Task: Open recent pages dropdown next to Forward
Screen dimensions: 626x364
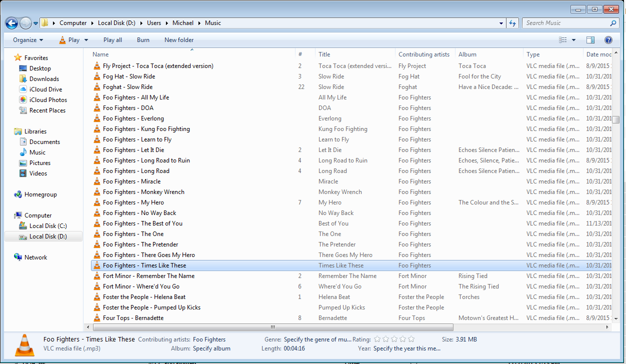Action: 35,23
